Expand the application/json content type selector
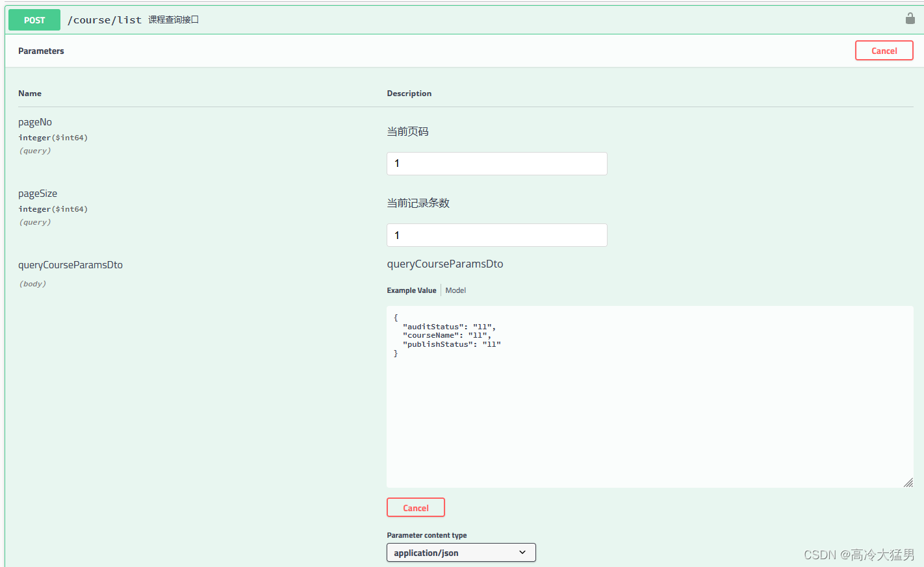Screen dimensions: 924x567 461,553
